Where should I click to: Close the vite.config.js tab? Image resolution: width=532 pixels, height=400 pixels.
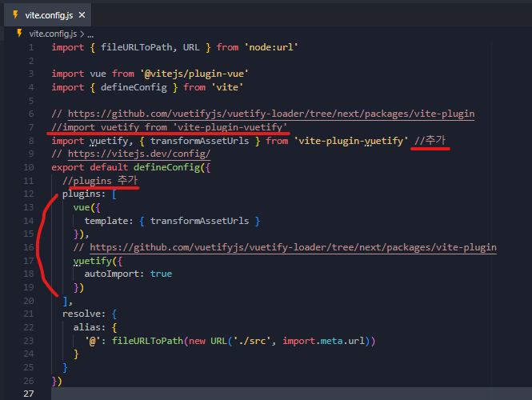(x=82, y=15)
